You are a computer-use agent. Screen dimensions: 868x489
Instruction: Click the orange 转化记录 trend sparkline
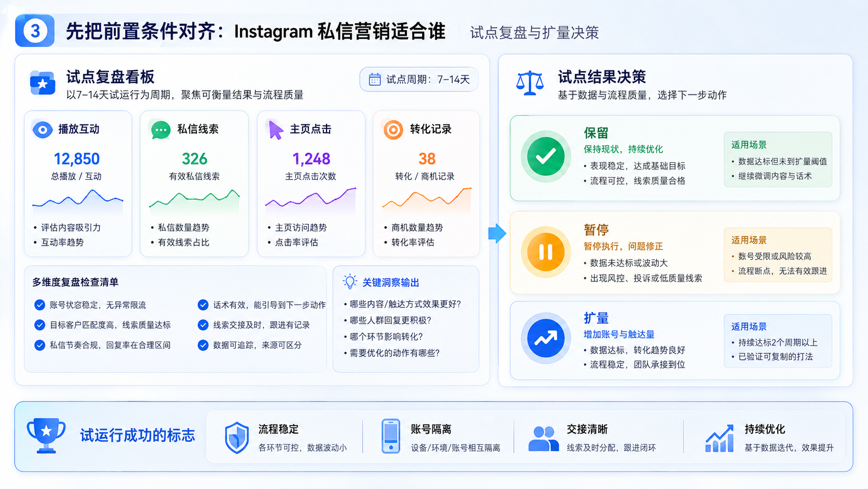click(x=427, y=200)
